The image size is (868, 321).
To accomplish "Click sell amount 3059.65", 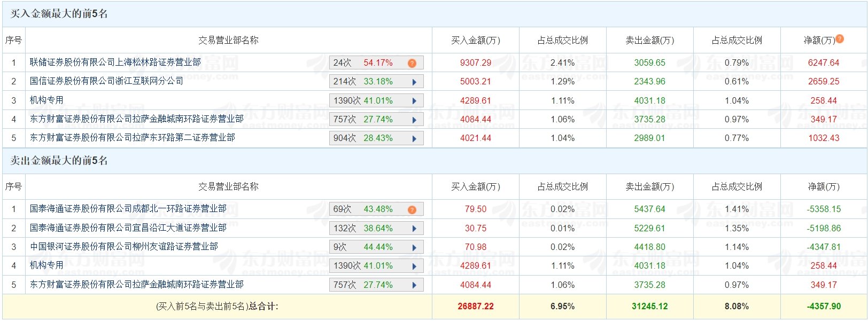I will (650, 62).
